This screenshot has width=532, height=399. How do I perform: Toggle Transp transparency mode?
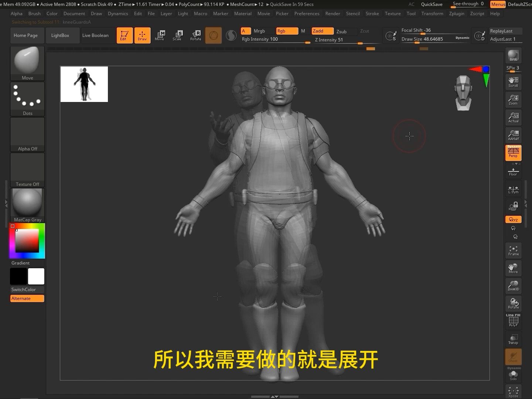pos(513,339)
